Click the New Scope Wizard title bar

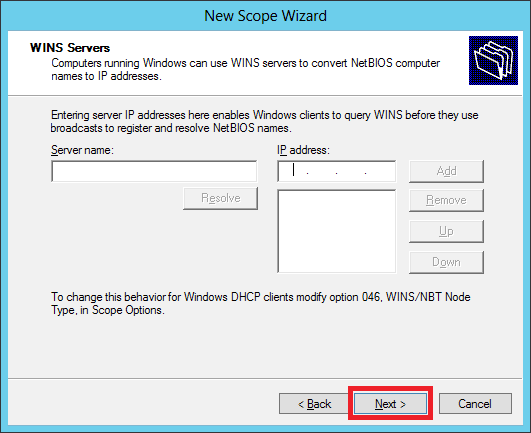click(x=266, y=16)
